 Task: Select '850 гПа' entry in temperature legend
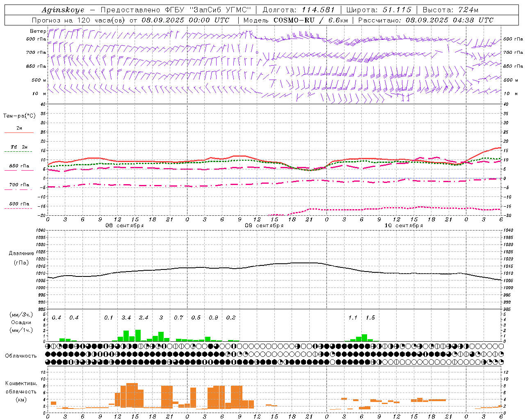(19, 166)
